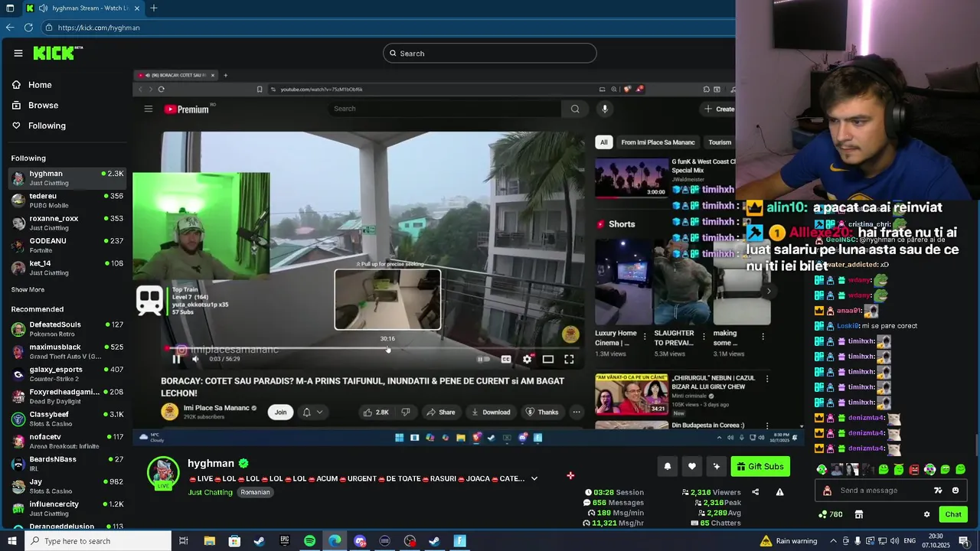The image size is (980, 551).
Task: Click YouTube search magnifier button
Action: [x=575, y=109]
